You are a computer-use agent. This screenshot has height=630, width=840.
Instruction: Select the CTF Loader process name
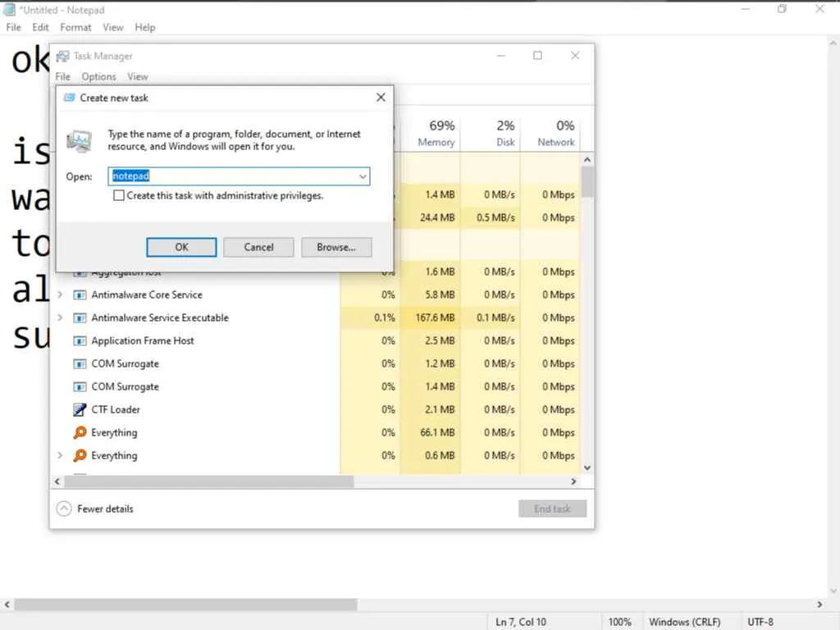[116, 410]
